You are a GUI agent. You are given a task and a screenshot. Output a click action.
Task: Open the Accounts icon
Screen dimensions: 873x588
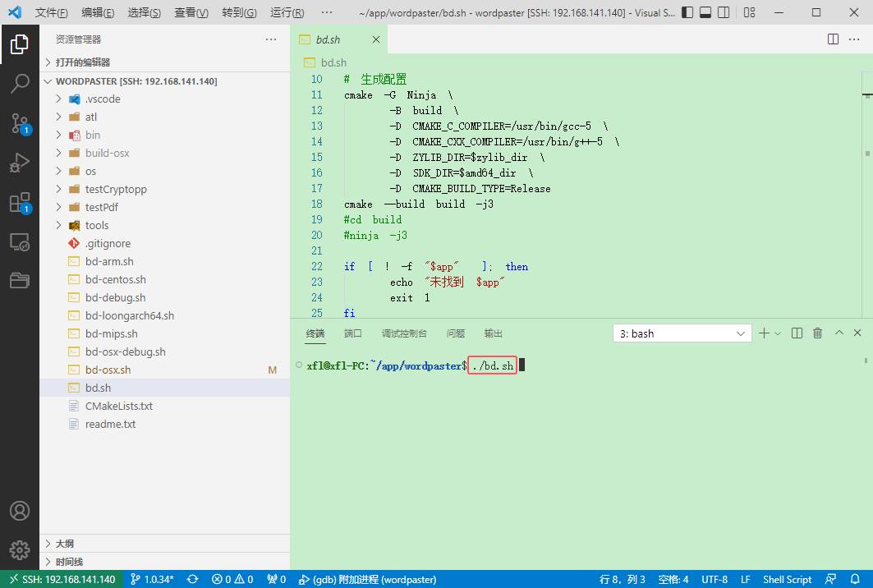[20, 511]
